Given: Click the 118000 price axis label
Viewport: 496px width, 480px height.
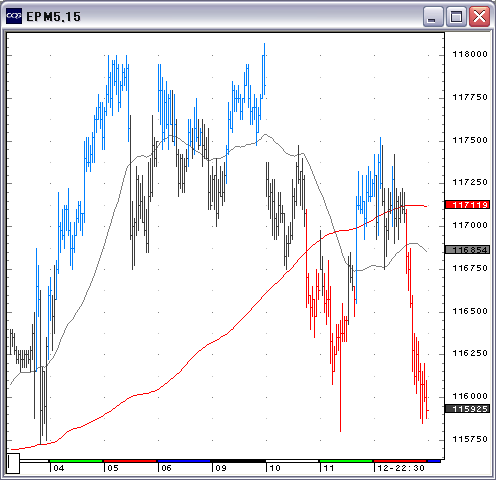Looking at the screenshot, I should coord(470,54).
